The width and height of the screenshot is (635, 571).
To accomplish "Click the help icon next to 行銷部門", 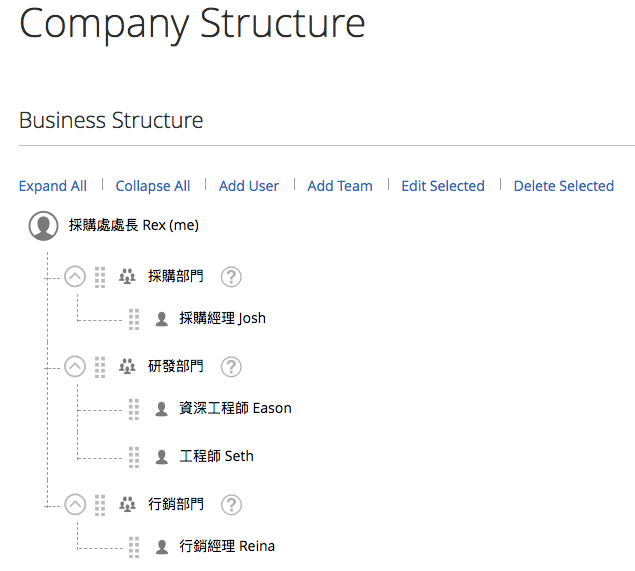I will click(232, 505).
